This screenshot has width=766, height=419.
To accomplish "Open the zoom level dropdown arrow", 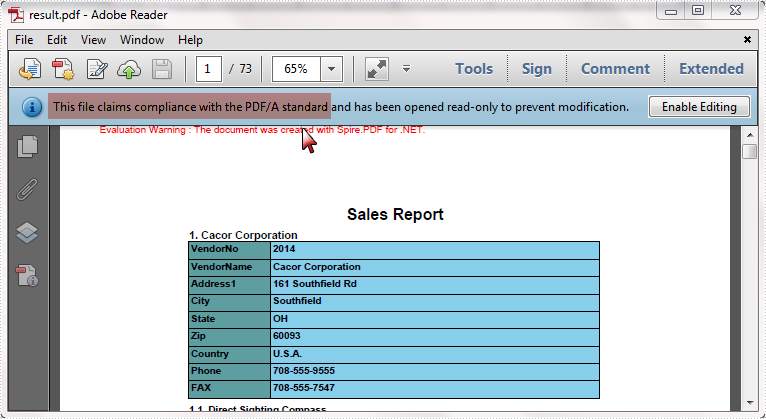I will [331, 69].
